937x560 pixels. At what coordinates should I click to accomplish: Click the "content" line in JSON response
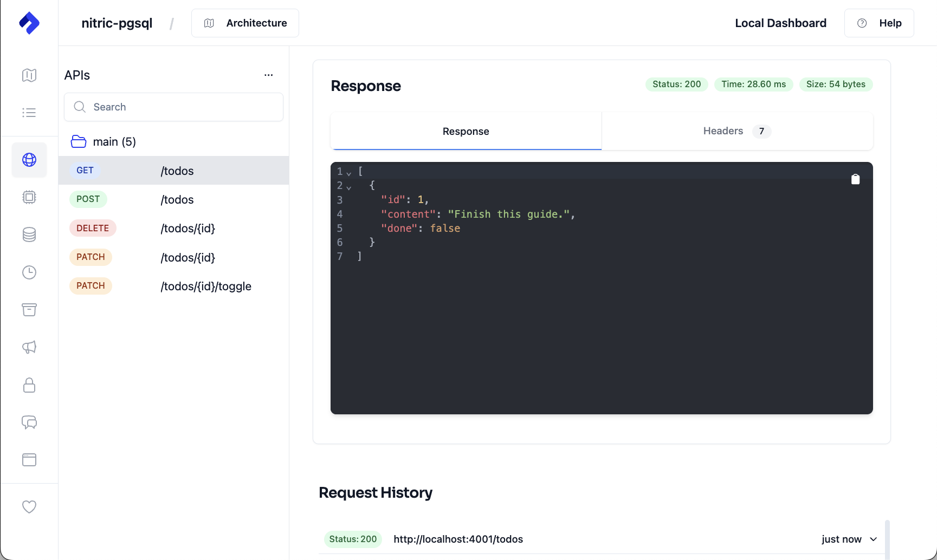coord(478,214)
